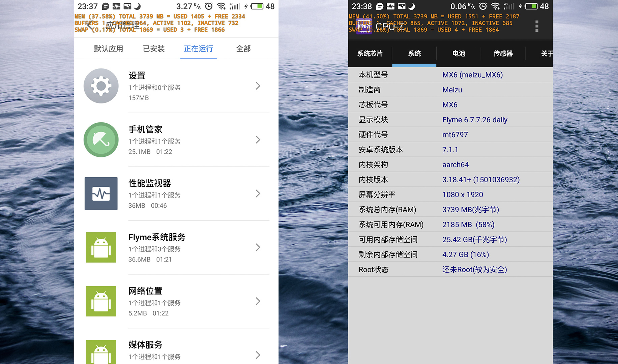Click the Meizu manufacturer value
Viewport: 618px width, 364px height.
point(452,90)
